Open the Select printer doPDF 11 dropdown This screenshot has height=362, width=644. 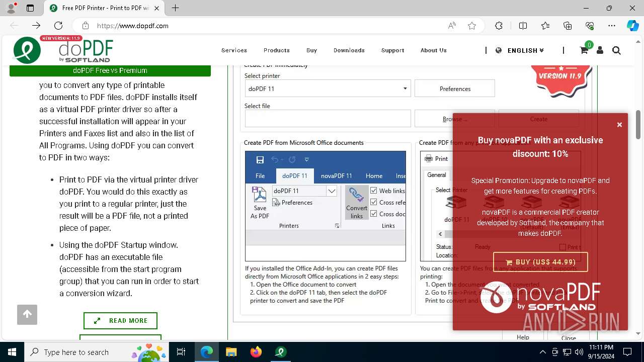(x=328, y=88)
